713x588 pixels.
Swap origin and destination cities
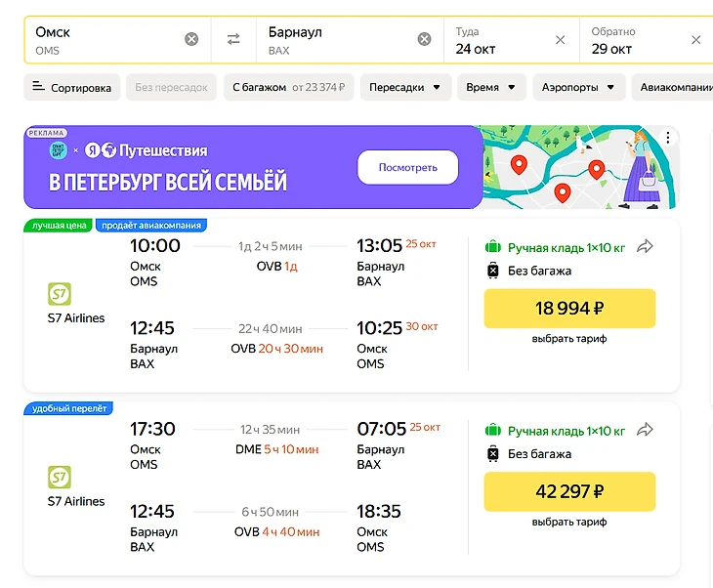(233, 39)
